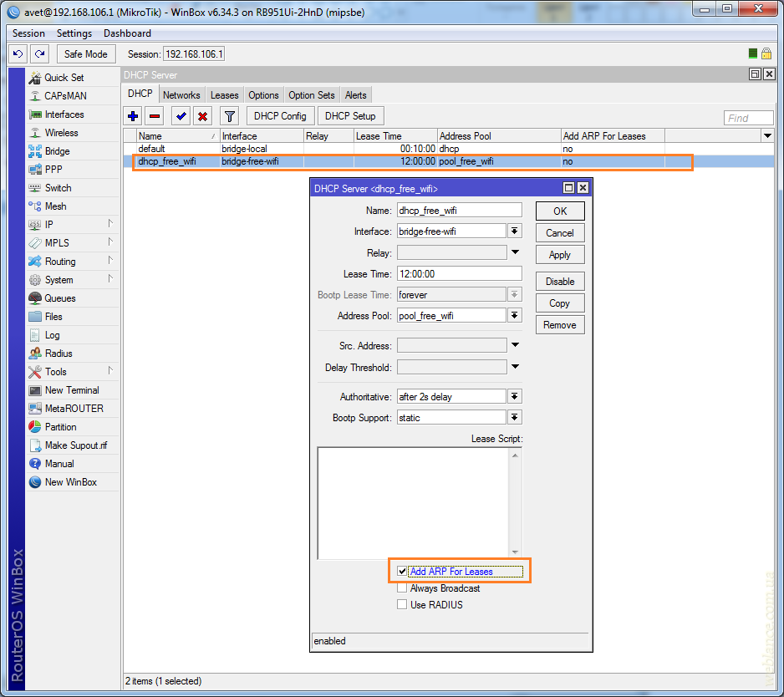Switch to the Leases tab
This screenshot has width=784, height=697.
tap(224, 95)
